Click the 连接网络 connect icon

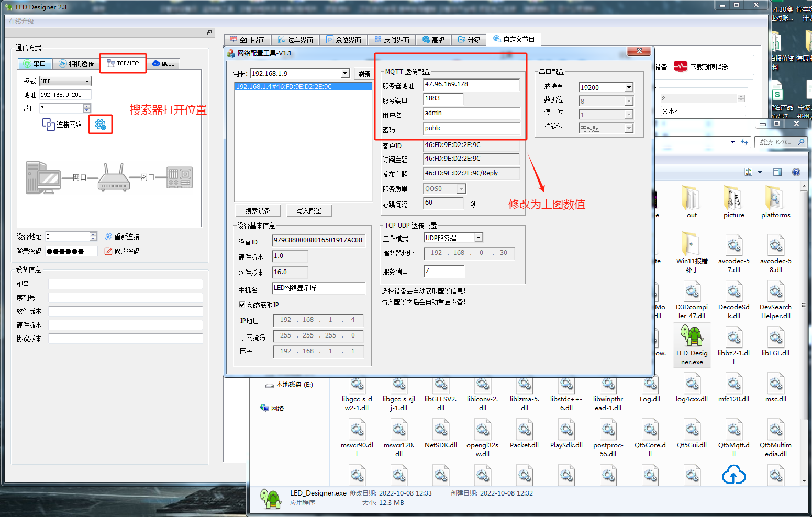[48, 125]
